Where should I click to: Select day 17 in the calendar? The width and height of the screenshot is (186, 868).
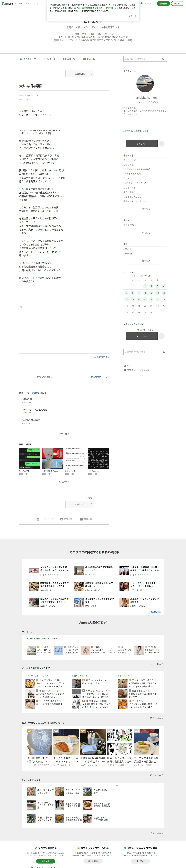click(157, 299)
